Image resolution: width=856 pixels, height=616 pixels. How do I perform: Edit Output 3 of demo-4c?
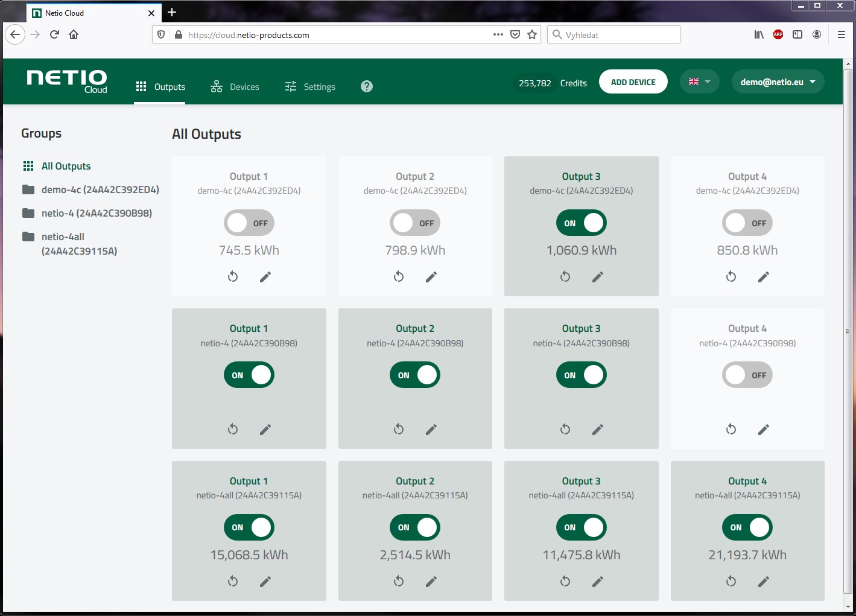pos(598,277)
